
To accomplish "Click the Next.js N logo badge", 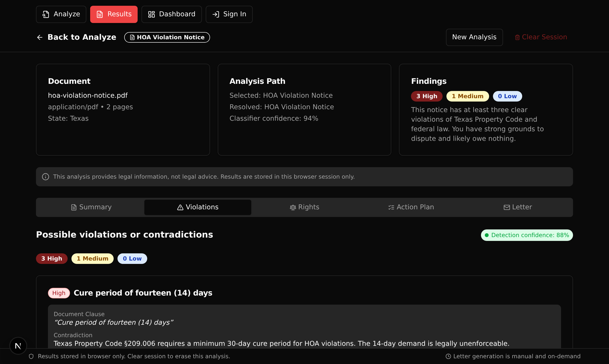I will [x=18, y=346].
